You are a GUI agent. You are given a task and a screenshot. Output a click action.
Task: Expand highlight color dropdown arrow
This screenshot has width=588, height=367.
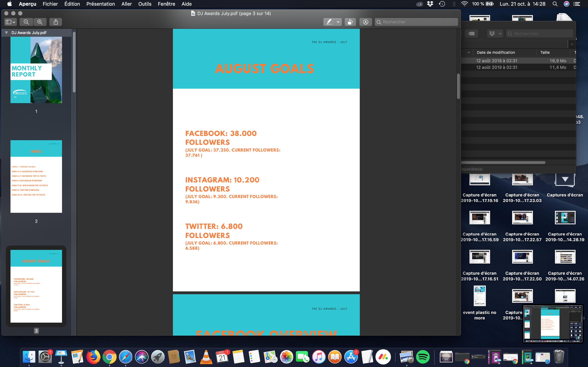(338, 22)
